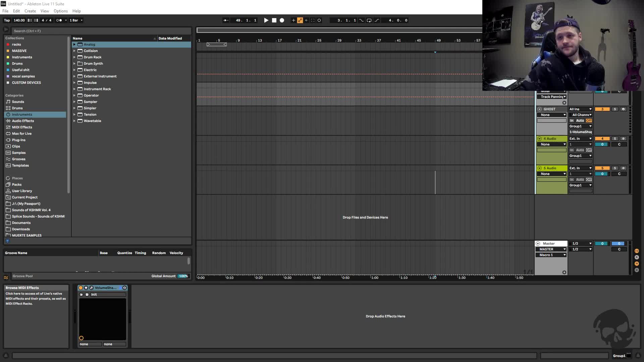Toggle Punch-Out switch

[377, 20]
